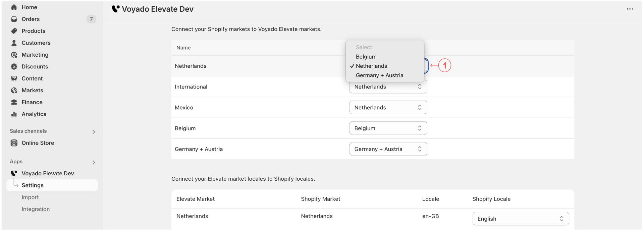Click the Marketing target icon

click(14, 55)
